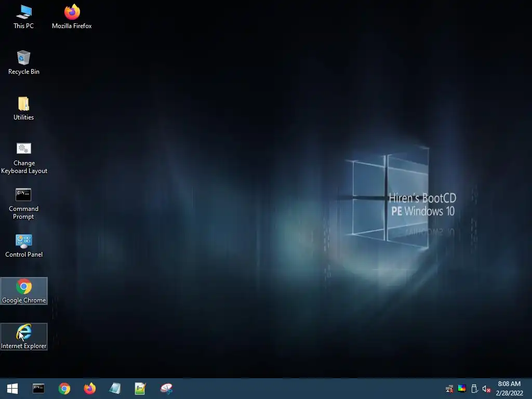Select the Internet Explorer desktop shortcut
This screenshot has height=399, width=532.
(x=24, y=337)
